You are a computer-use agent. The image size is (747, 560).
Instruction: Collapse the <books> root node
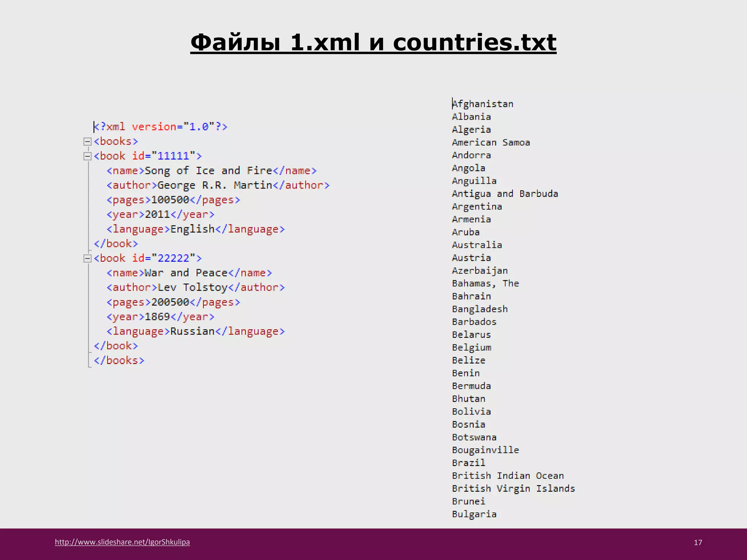click(87, 141)
